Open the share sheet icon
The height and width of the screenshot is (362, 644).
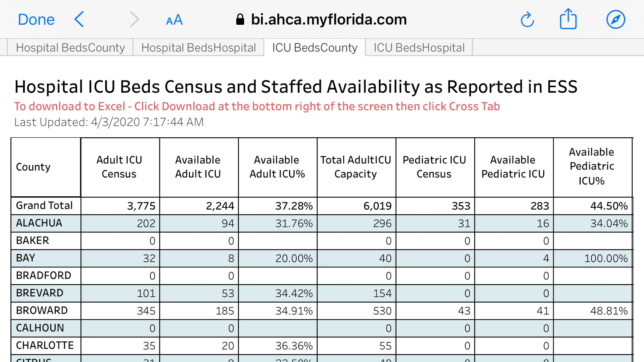pos(568,19)
